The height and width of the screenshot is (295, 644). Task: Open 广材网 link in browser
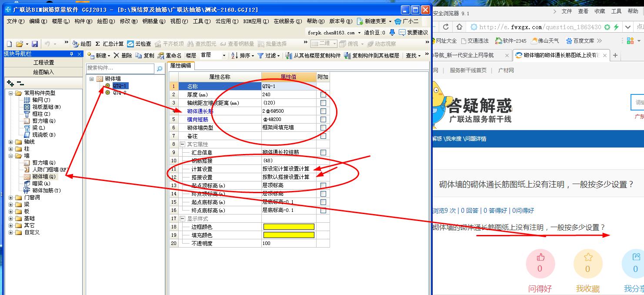click(x=506, y=70)
